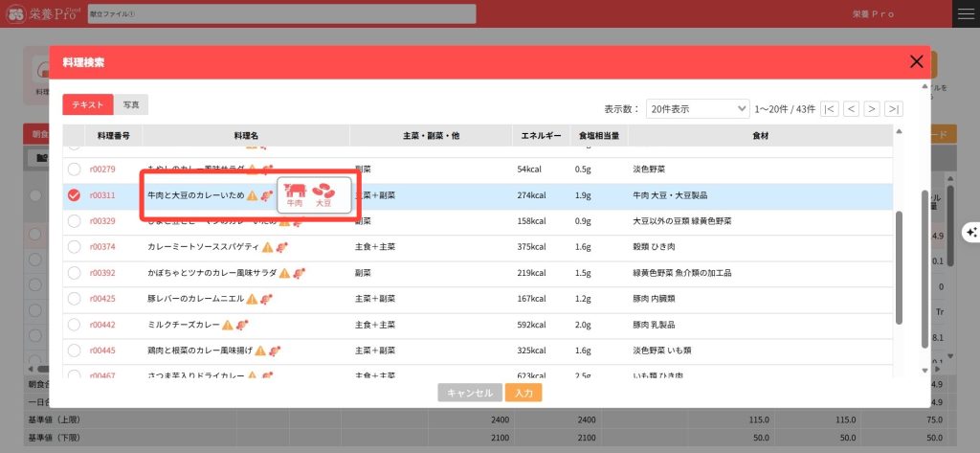Click the 豚肉 内臓類 ingredient cell
Image resolution: width=980 pixels, height=453 pixels.
655,299
